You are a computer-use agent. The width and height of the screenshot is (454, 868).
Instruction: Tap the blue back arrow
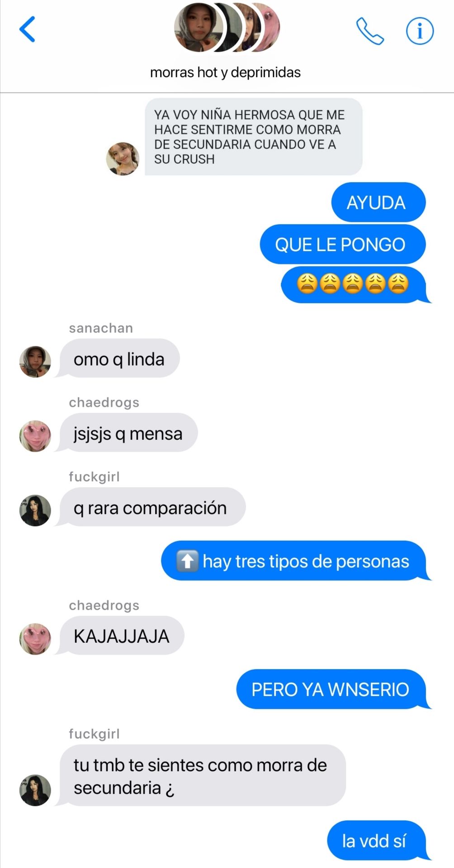click(27, 29)
